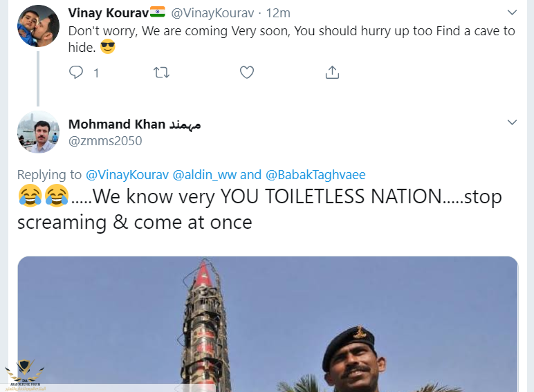
Task: Open the share icon on Vinay's tweet
Action: pos(331,72)
